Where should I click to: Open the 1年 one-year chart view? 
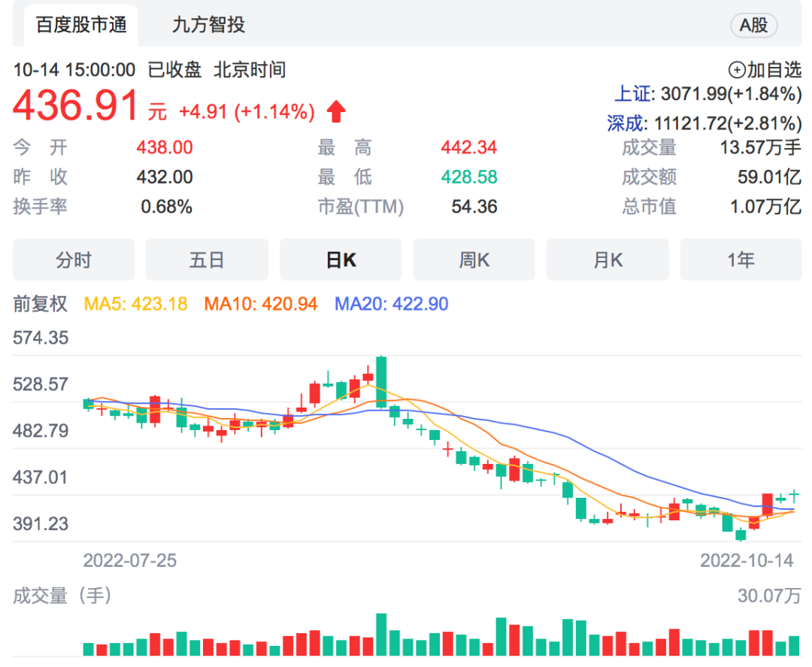pyautogui.click(x=741, y=259)
